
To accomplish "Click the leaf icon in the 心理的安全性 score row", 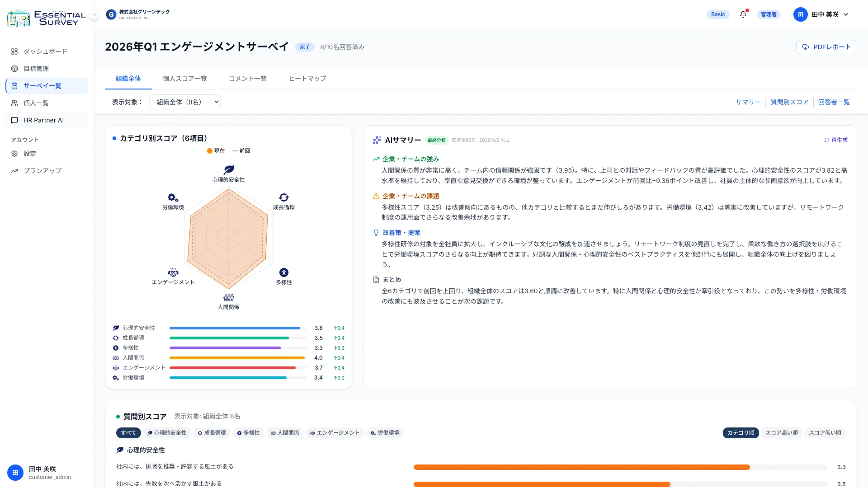I will coord(116,328).
